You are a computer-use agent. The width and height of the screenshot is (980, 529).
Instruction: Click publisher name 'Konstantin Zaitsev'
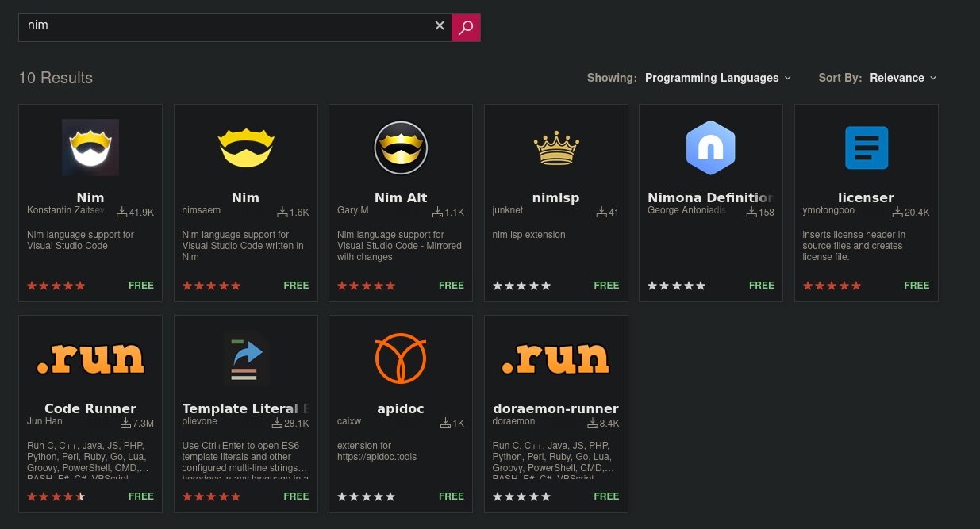tap(66, 212)
